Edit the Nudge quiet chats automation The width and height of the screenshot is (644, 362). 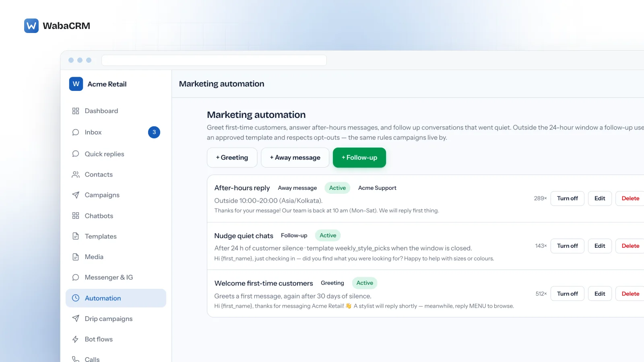[x=600, y=246]
